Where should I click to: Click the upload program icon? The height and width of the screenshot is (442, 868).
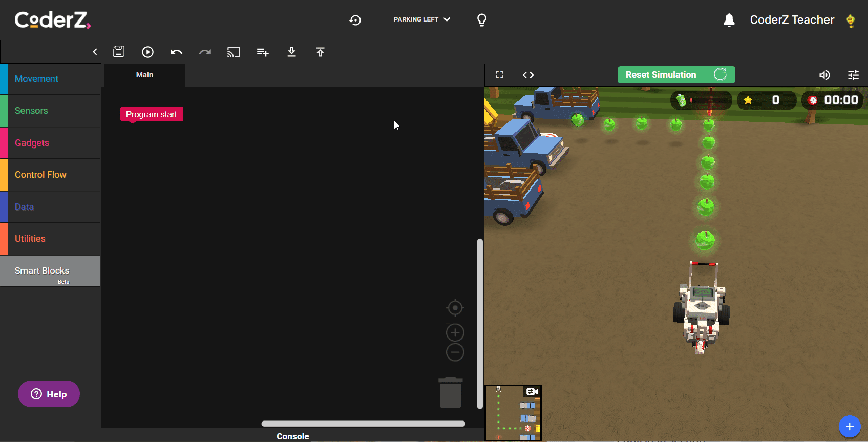tap(320, 52)
